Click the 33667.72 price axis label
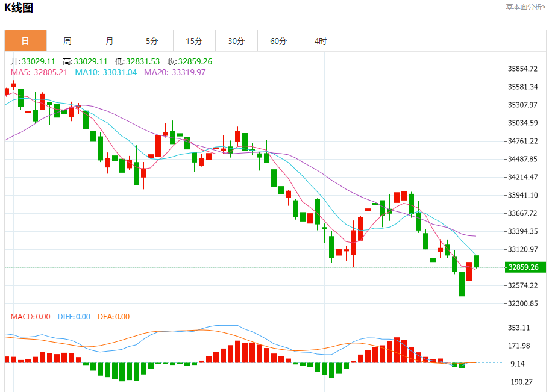The width and height of the screenshot is (549, 392). coord(522,213)
